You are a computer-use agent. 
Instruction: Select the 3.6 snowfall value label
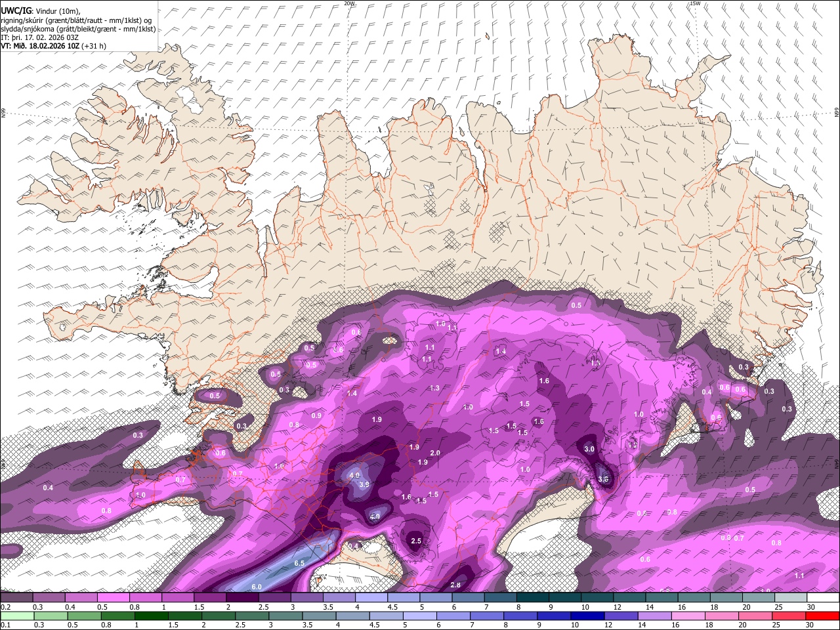coord(603,480)
